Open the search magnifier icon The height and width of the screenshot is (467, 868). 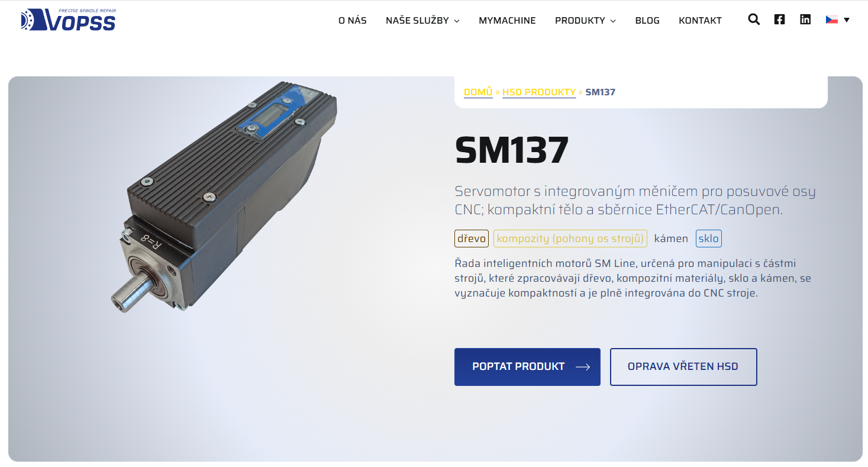pos(754,20)
